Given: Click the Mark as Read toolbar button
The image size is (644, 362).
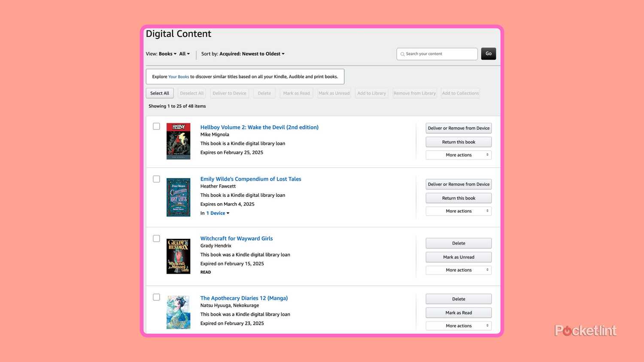Looking at the screenshot, I should [296, 93].
